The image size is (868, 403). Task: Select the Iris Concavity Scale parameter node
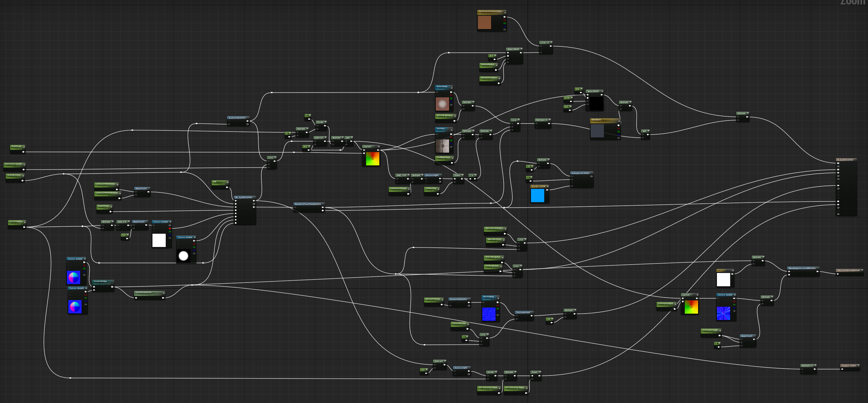point(488,388)
